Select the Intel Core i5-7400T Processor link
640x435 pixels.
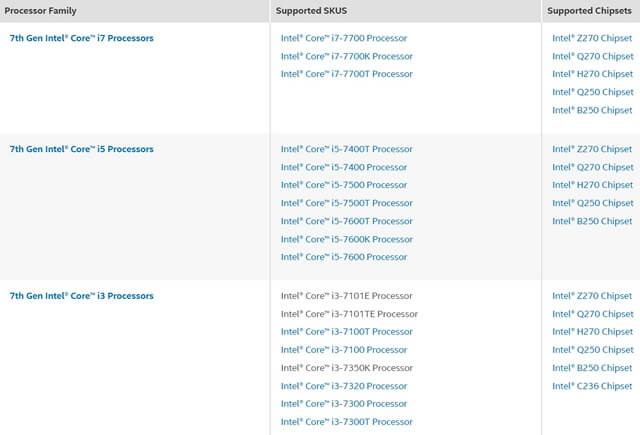pos(346,149)
